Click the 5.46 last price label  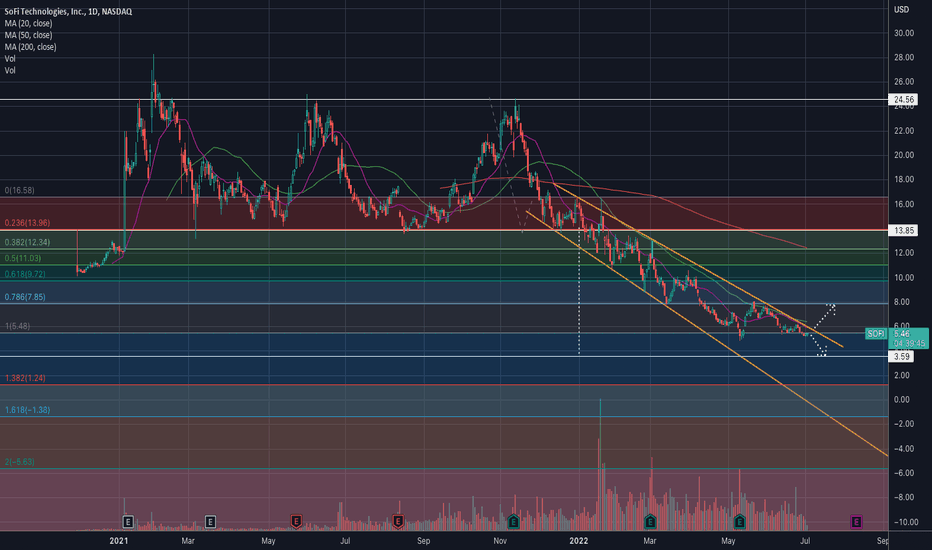[x=902, y=334]
